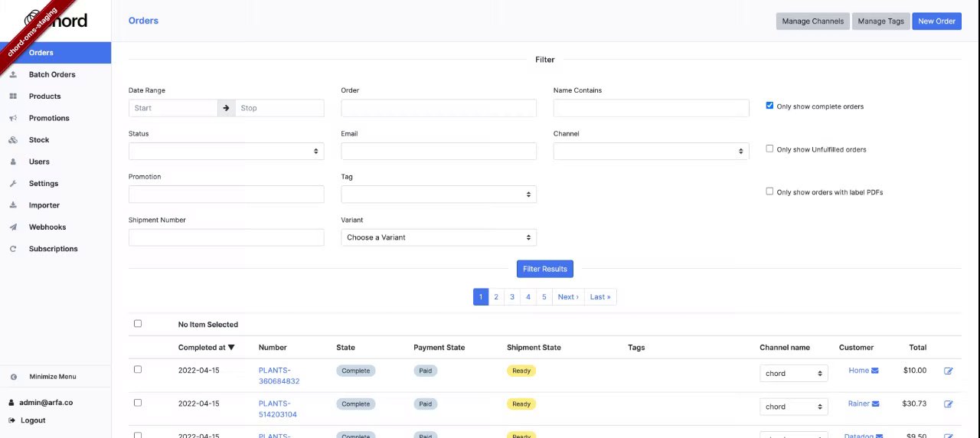Focus the Promotion input field
The image size is (980, 438).
point(226,194)
